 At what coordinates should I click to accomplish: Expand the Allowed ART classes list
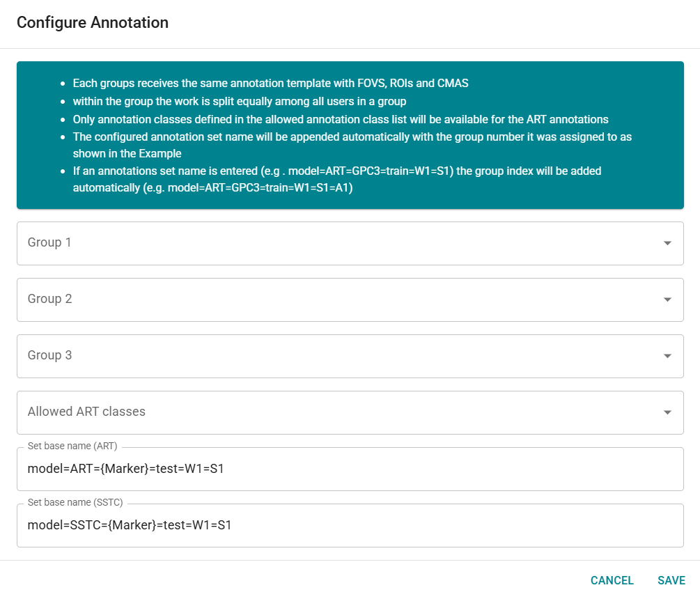pos(334,412)
